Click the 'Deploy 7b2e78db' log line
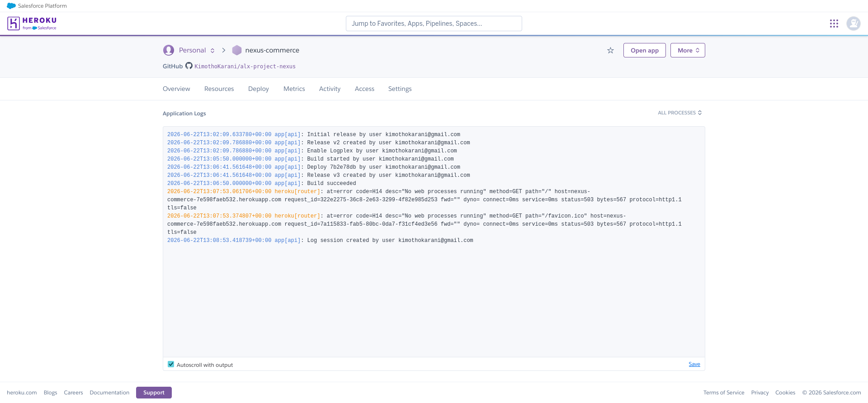The width and height of the screenshot is (868, 403). (x=314, y=167)
